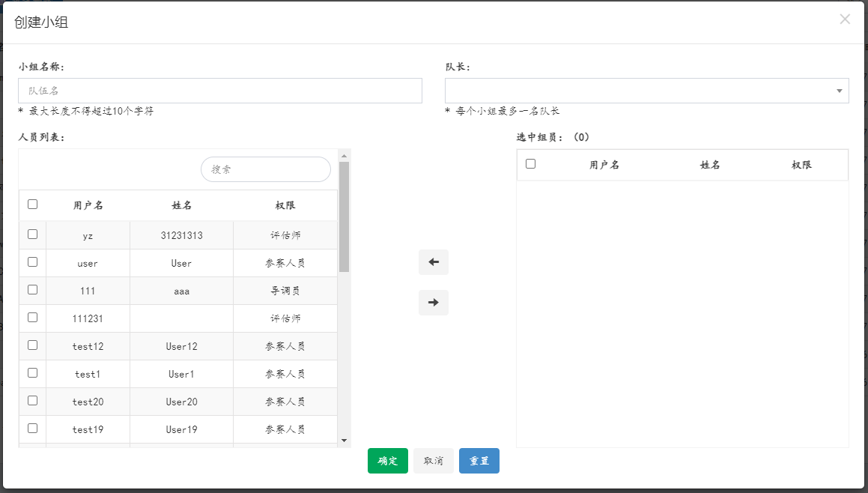The image size is (868, 493).
Task: Select all in 人员列表 header checkbox
Action: coord(32,204)
